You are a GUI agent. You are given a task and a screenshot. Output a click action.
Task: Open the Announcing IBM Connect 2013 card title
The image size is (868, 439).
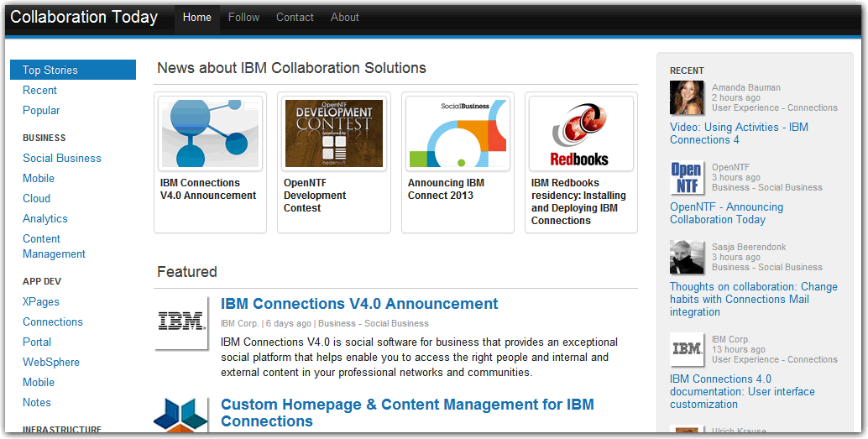coord(447,189)
